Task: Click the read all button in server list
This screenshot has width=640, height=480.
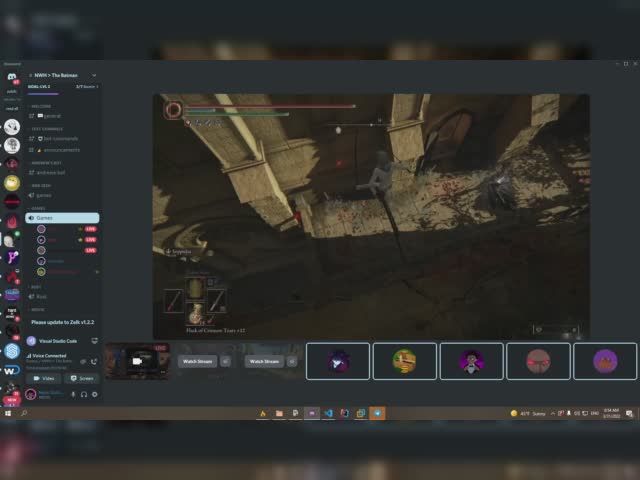Action: click(12, 109)
